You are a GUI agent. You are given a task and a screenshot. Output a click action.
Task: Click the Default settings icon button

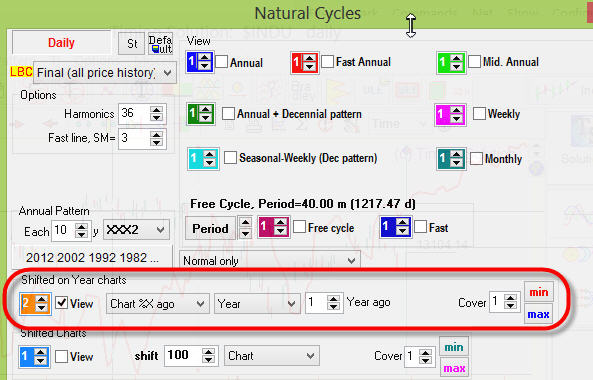160,44
